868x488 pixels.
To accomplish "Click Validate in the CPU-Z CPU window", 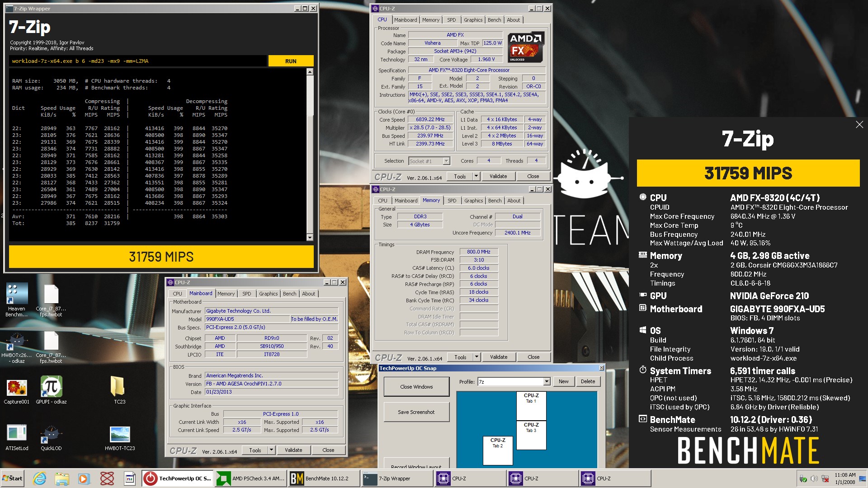I will (x=498, y=176).
